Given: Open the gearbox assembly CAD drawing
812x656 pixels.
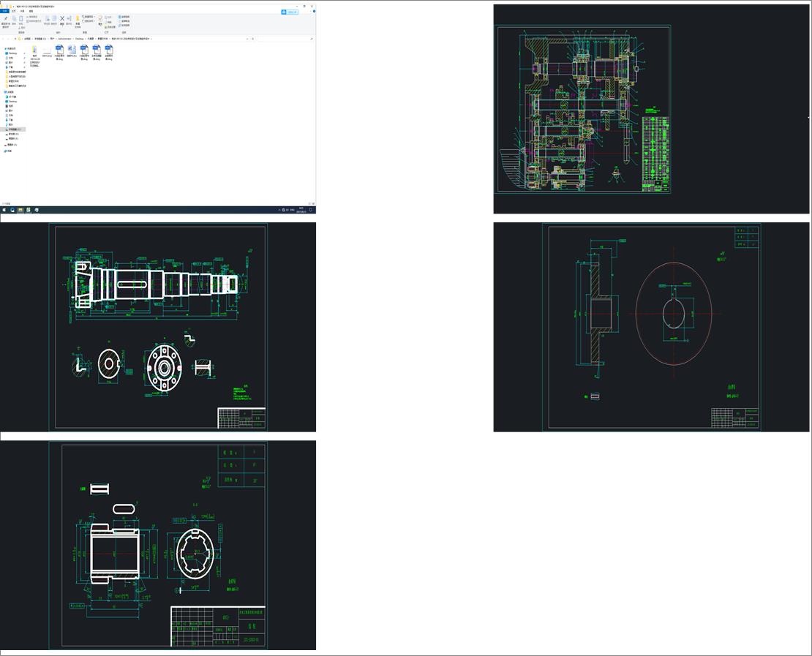Looking at the screenshot, I should 651,109.
